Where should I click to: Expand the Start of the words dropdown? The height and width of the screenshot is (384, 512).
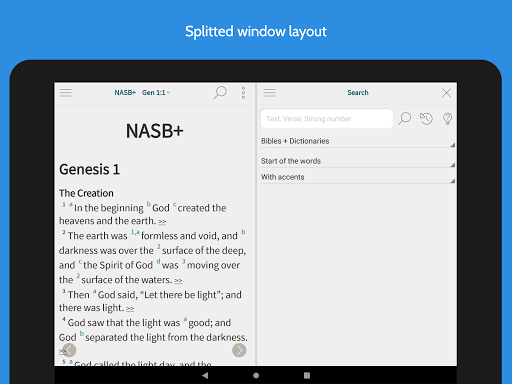[x=358, y=161]
